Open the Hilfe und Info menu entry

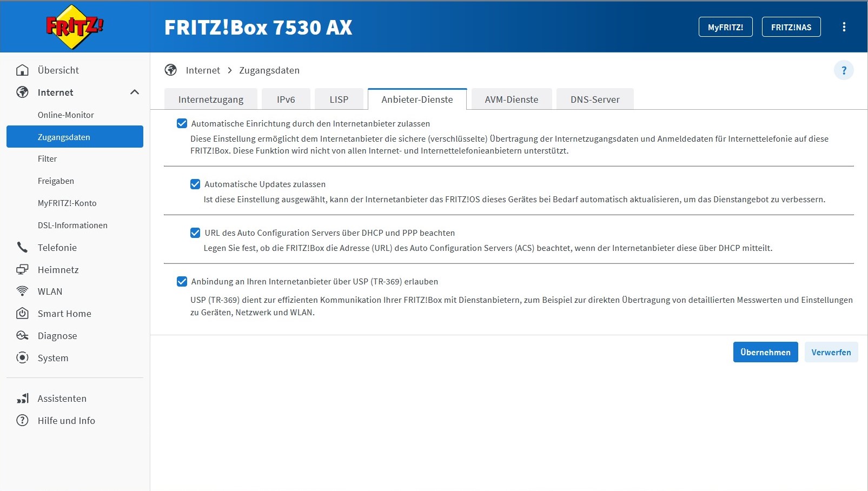(x=75, y=421)
